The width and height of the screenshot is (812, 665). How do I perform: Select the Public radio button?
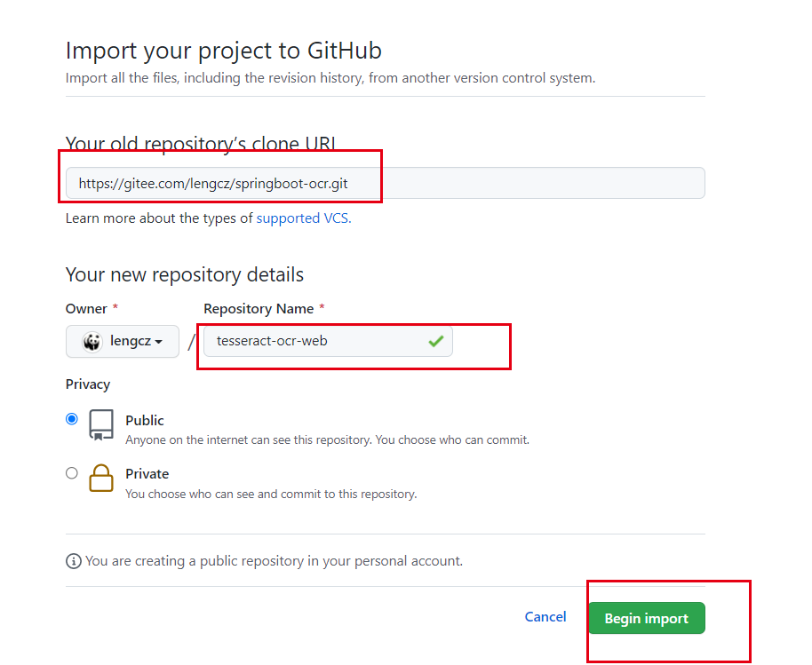pos(72,419)
